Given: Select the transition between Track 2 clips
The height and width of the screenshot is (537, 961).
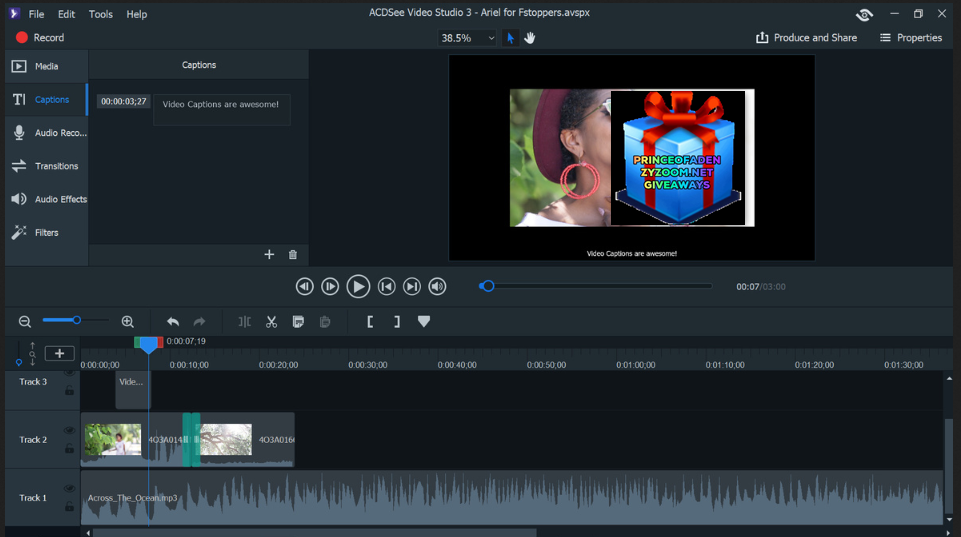Looking at the screenshot, I should pyautogui.click(x=191, y=440).
